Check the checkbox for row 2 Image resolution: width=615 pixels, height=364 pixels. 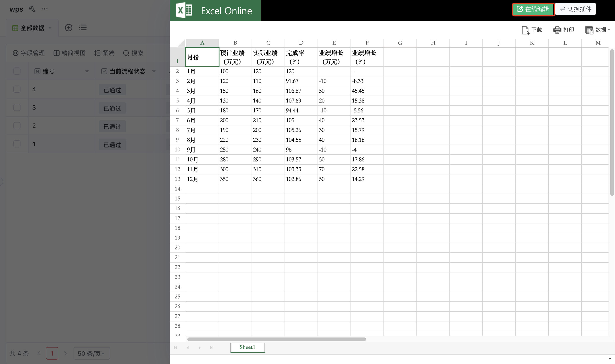[17, 126]
